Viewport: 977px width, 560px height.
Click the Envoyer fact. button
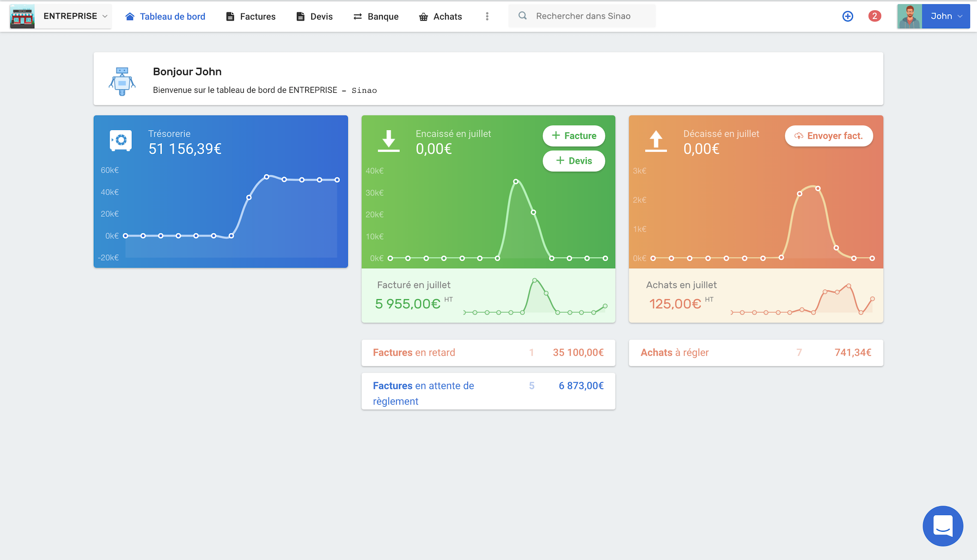click(829, 136)
